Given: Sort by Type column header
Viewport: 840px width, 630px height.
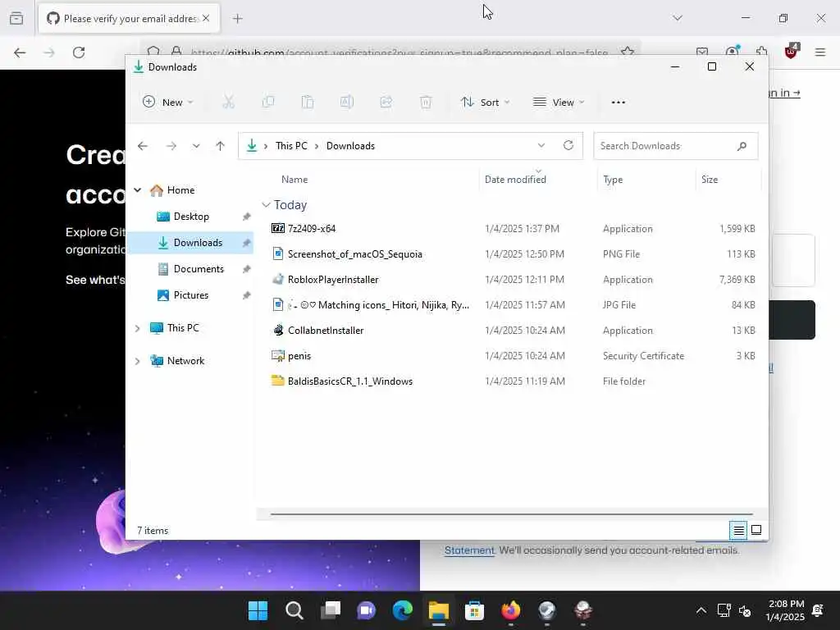Looking at the screenshot, I should tap(613, 180).
